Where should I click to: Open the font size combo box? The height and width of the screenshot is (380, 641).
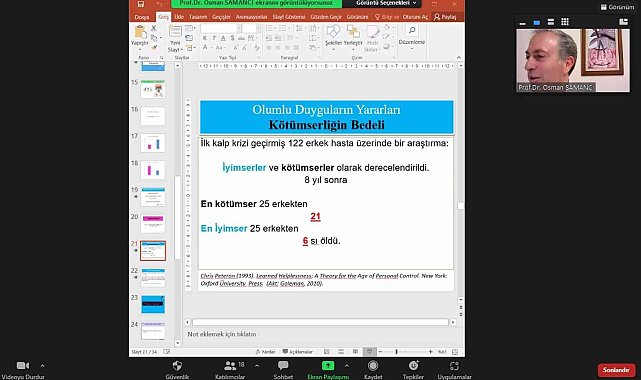[x=251, y=28]
